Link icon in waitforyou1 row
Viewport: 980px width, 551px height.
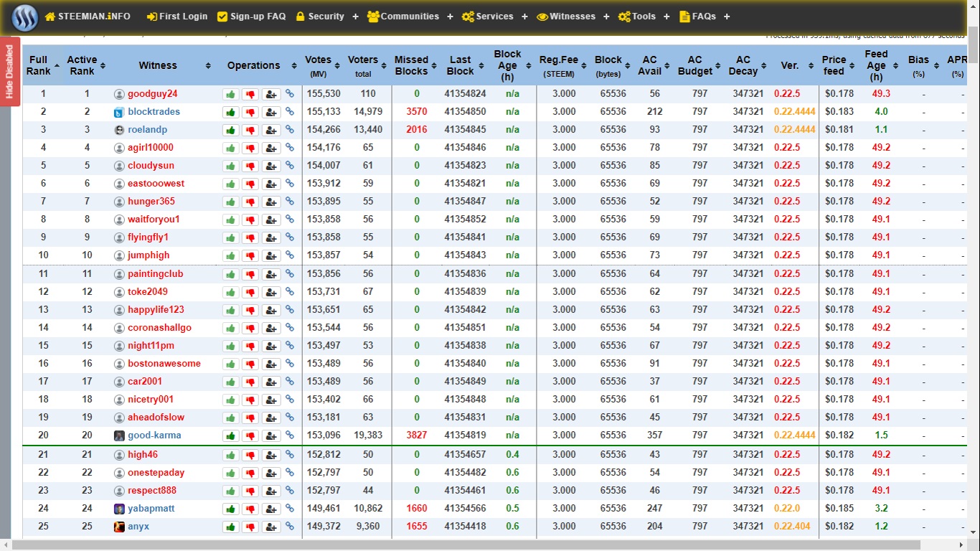point(290,220)
